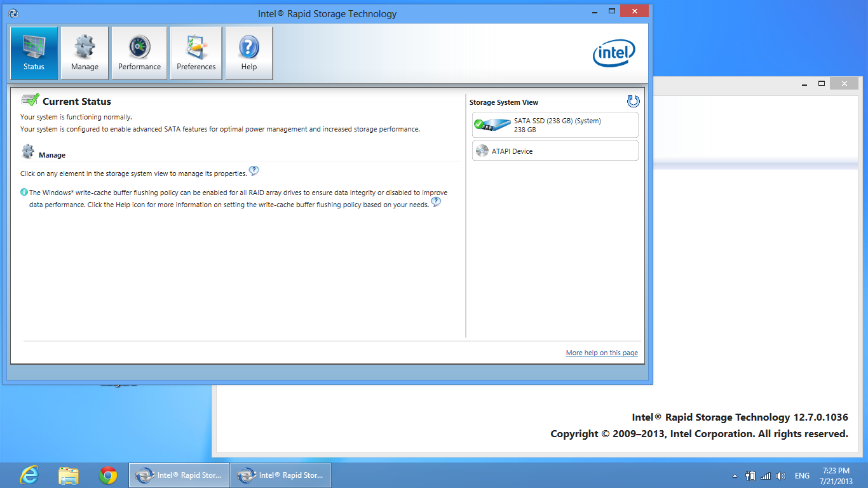The image size is (868, 488).
Task: Open the taskbar clock showing 7:23 PM
Action: [836, 476]
